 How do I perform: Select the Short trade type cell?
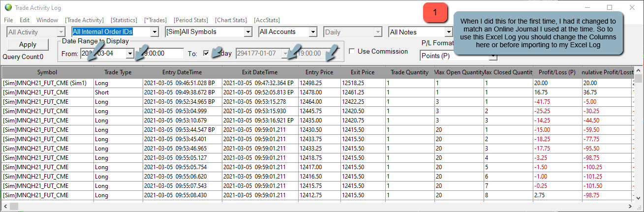118,92
